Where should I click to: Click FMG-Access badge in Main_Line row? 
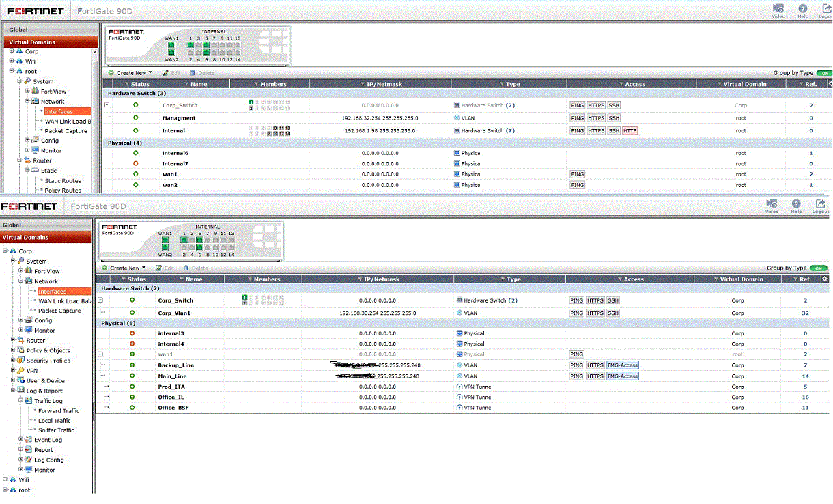point(623,376)
